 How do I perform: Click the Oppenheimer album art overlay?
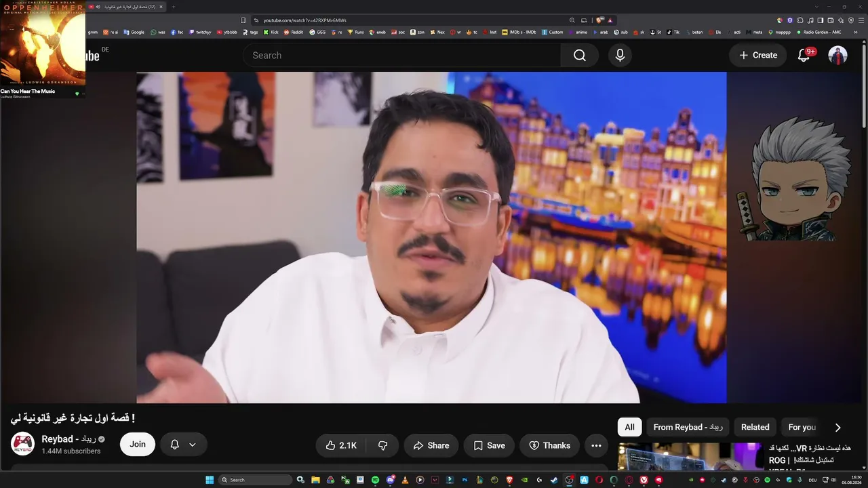point(43,42)
